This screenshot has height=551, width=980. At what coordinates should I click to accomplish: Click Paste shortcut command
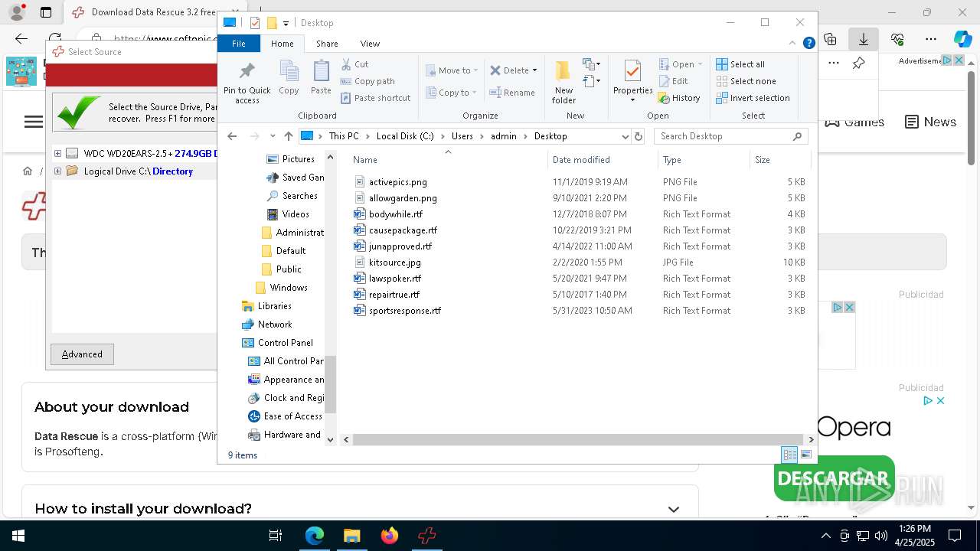[x=376, y=98]
